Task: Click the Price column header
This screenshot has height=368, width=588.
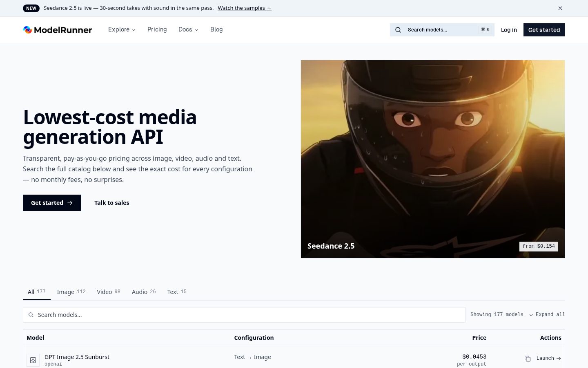Action: pyautogui.click(x=479, y=338)
